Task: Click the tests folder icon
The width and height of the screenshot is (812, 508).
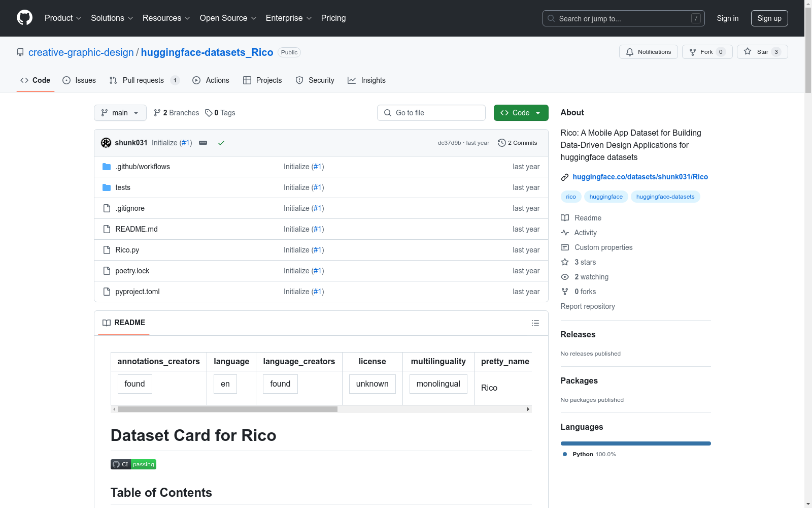Action: tap(107, 187)
